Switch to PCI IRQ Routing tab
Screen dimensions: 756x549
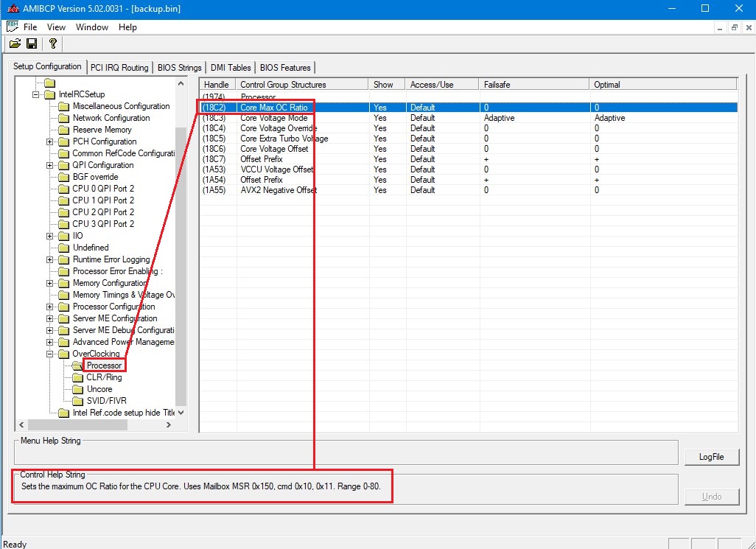pyautogui.click(x=119, y=68)
